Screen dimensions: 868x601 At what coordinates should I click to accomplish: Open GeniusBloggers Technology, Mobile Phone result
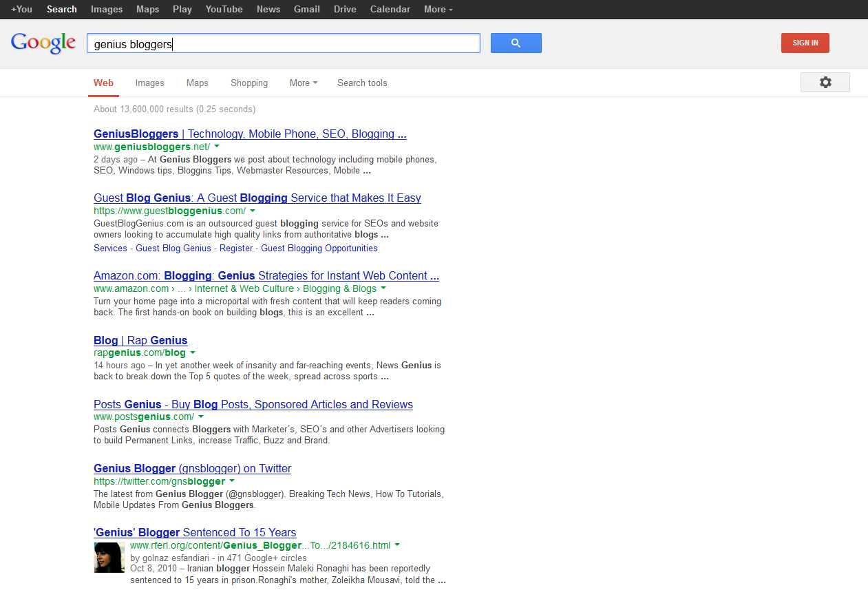[250, 134]
